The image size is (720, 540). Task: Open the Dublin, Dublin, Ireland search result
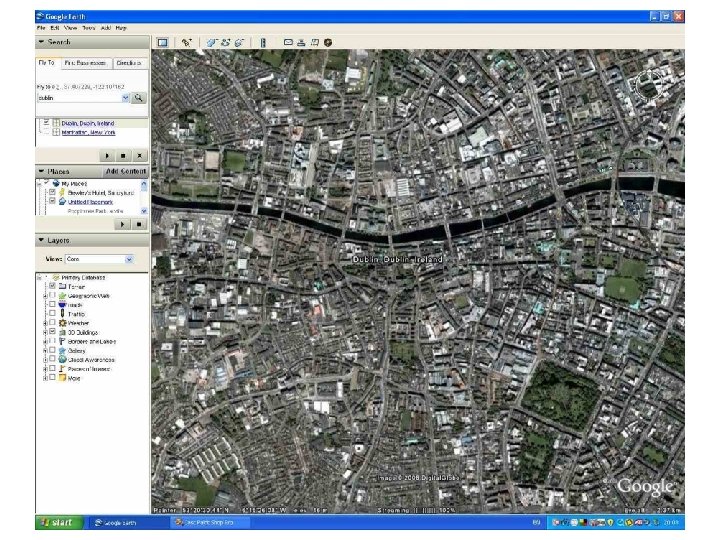coord(88,123)
